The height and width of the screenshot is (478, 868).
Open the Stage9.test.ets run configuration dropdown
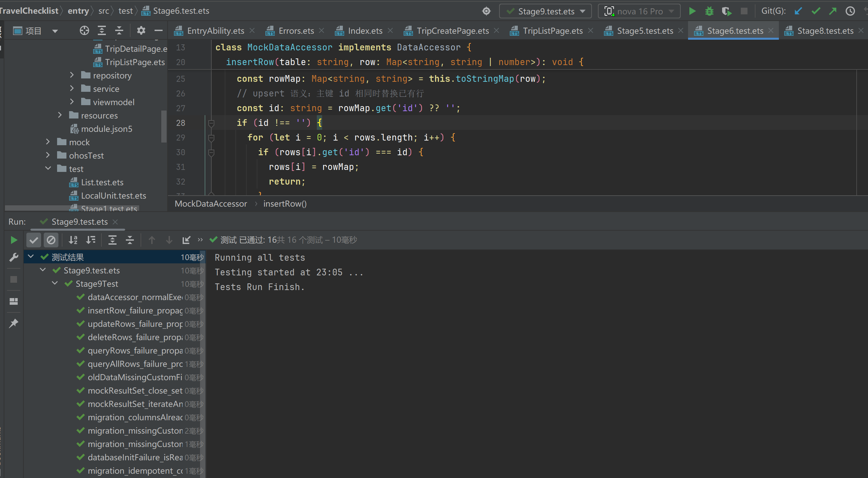545,11
